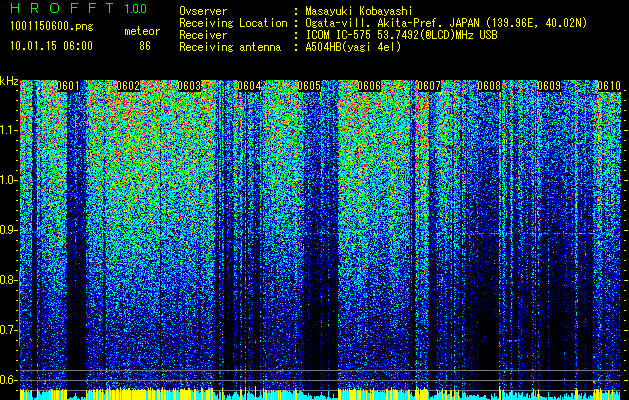Click the 1.1 kHz frequency axis label
This screenshot has width=629, height=400.
pyautogui.click(x=9, y=130)
